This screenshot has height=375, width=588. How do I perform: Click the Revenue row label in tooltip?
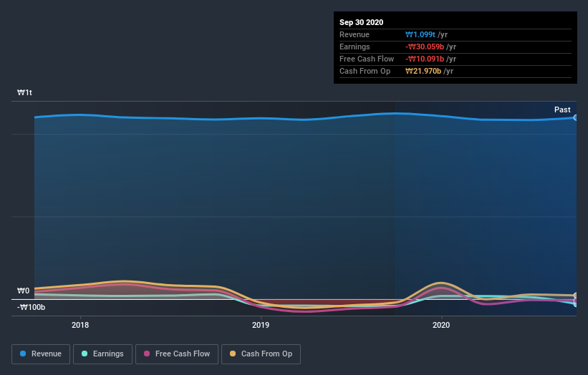(x=355, y=34)
